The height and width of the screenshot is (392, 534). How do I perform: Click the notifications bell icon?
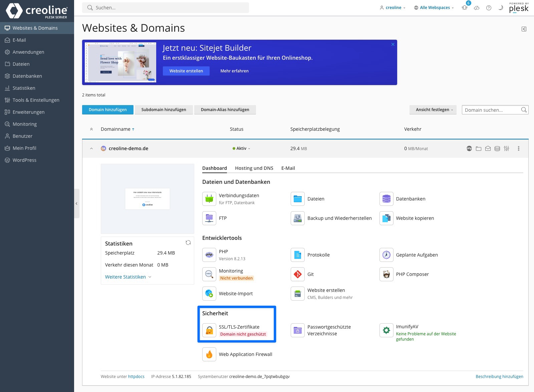[x=465, y=8]
